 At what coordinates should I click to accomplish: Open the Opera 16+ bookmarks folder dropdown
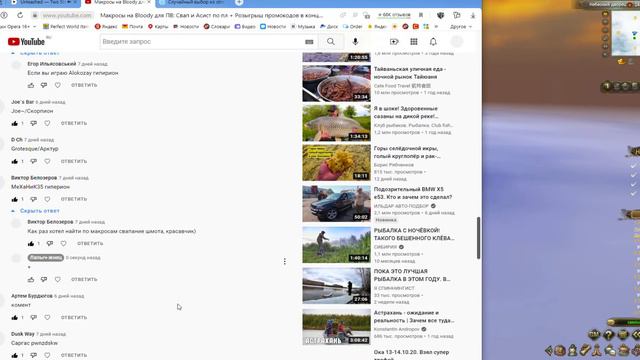[x=18, y=27]
